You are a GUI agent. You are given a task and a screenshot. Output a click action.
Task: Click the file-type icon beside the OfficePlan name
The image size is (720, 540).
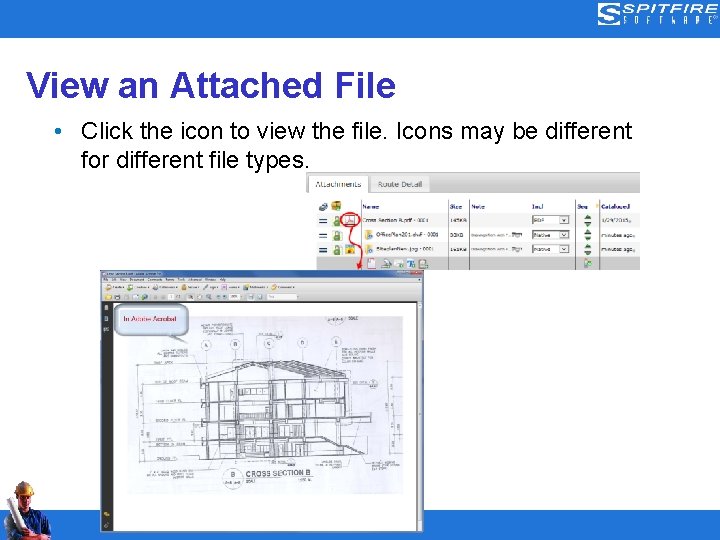point(369,235)
